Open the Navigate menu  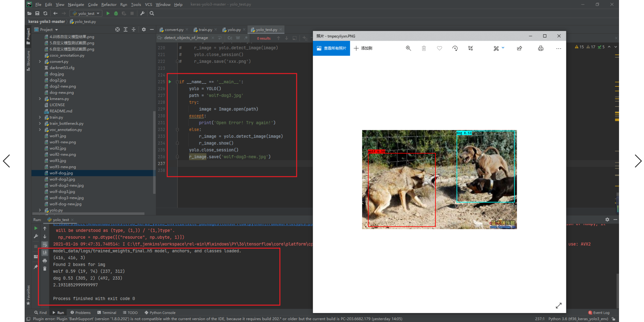[76, 5]
